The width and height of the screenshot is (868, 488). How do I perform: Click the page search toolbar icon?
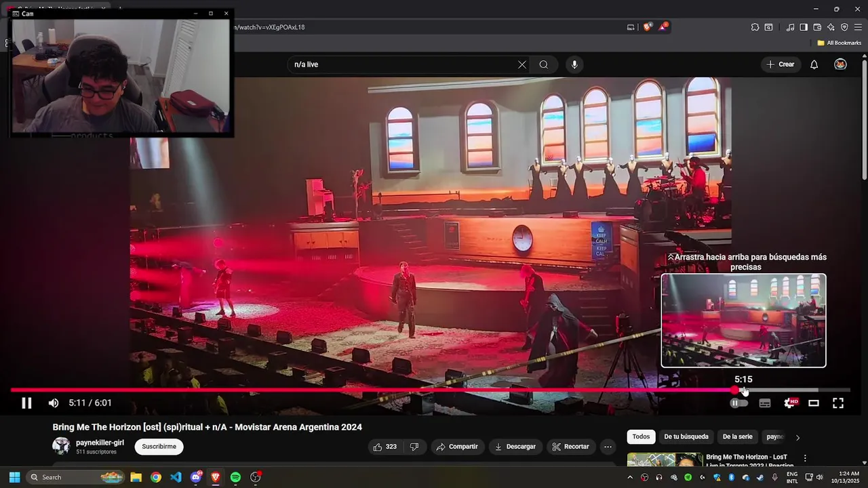(768, 27)
